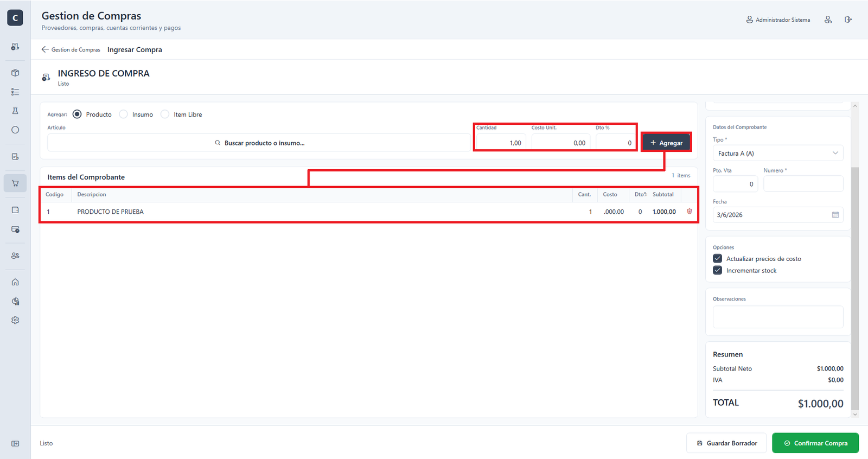868x459 pixels.
Task: Open the shopping cart sidebar icon
Action: 15,183
